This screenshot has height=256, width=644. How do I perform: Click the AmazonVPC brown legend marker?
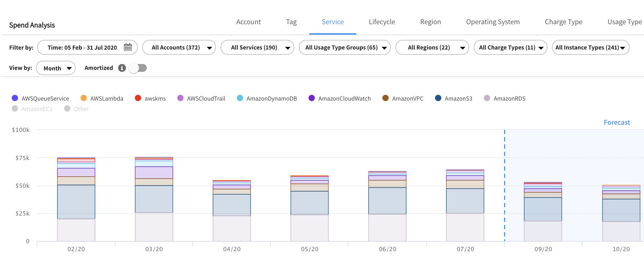385,98
